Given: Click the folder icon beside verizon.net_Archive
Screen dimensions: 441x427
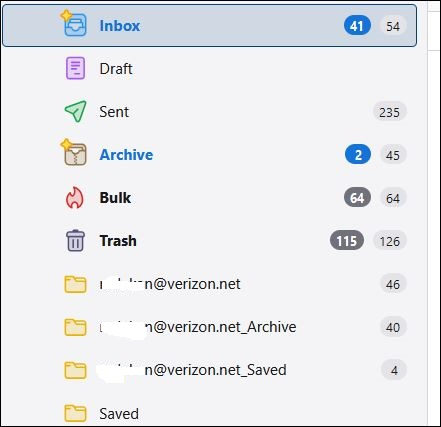Looking at the screenshot, I should click(75, 327).
